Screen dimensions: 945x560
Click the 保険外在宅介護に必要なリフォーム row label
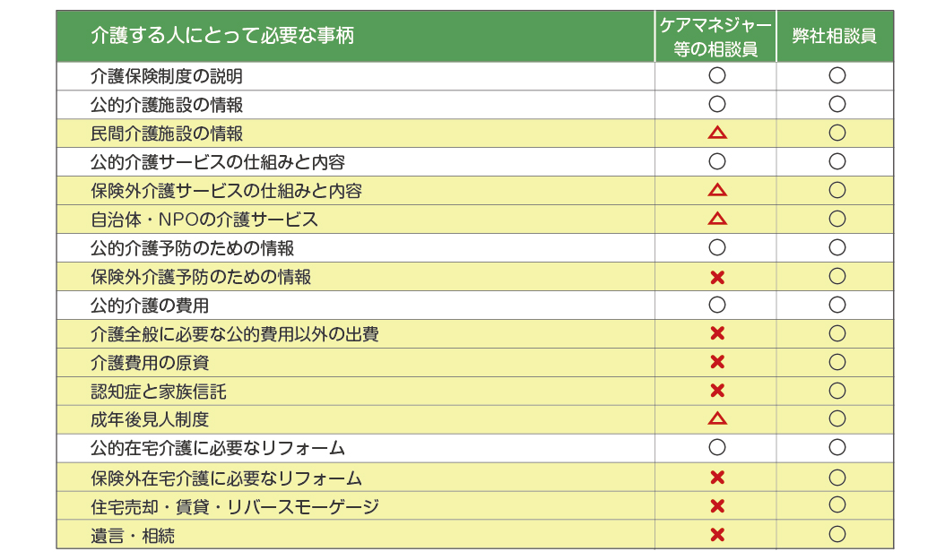point(226,478)
